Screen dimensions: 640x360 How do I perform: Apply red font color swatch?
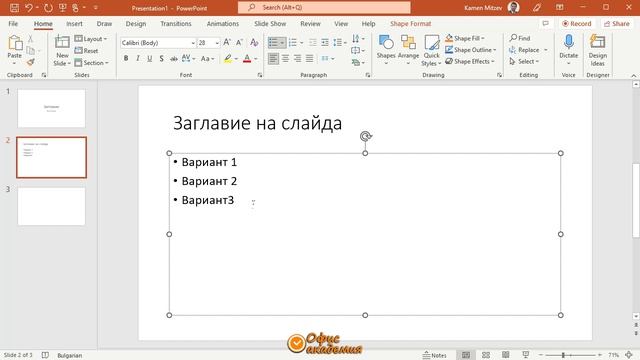pyautogui.click(x=247, y=59)
